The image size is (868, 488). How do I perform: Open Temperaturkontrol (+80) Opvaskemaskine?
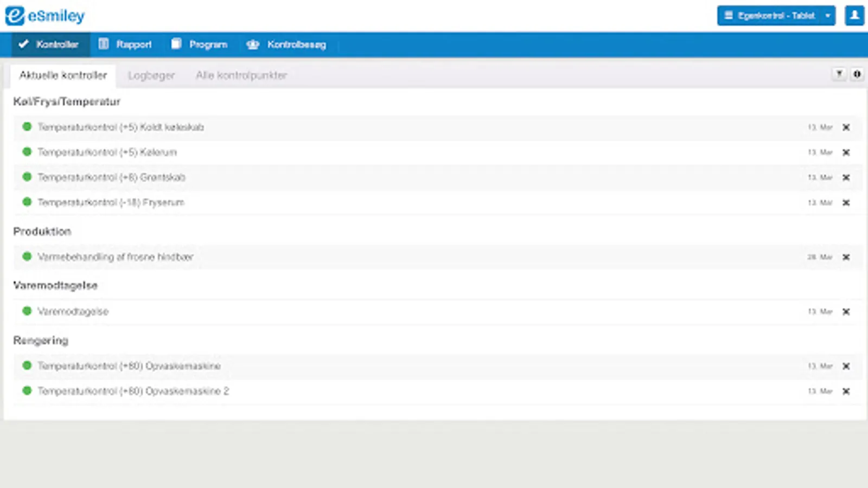pos(129,366)
